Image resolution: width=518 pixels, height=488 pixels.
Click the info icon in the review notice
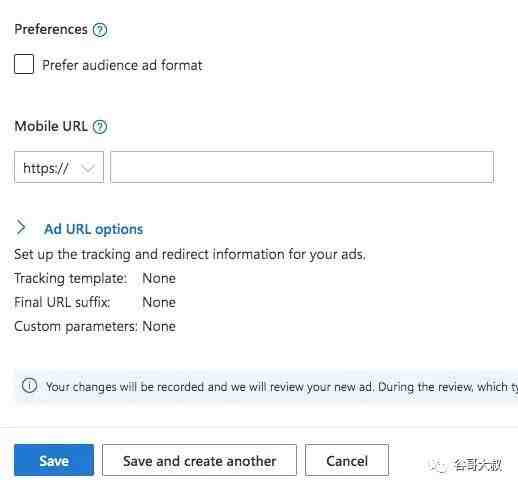click(29, 386)
